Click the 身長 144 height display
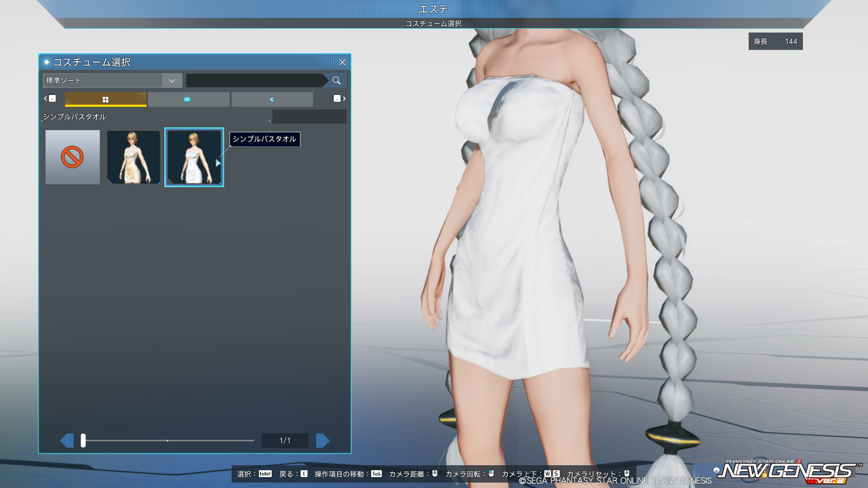 (x=776, y=41)
